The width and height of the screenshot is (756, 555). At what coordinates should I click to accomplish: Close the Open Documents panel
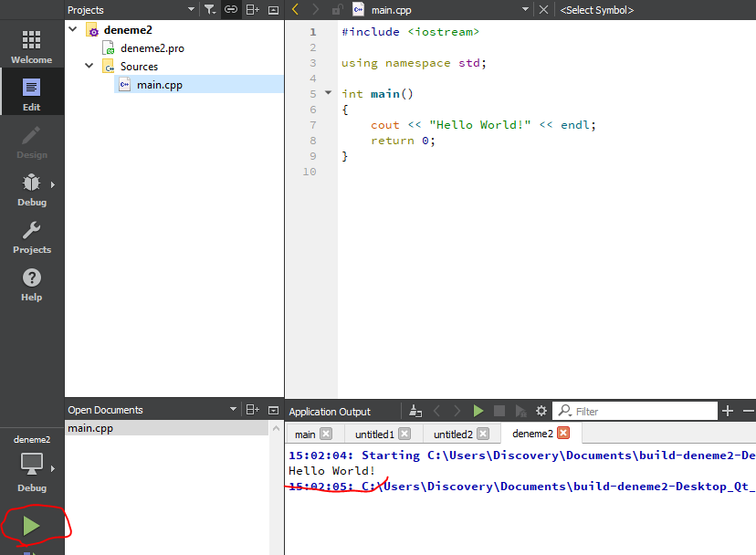pos(273,411)
